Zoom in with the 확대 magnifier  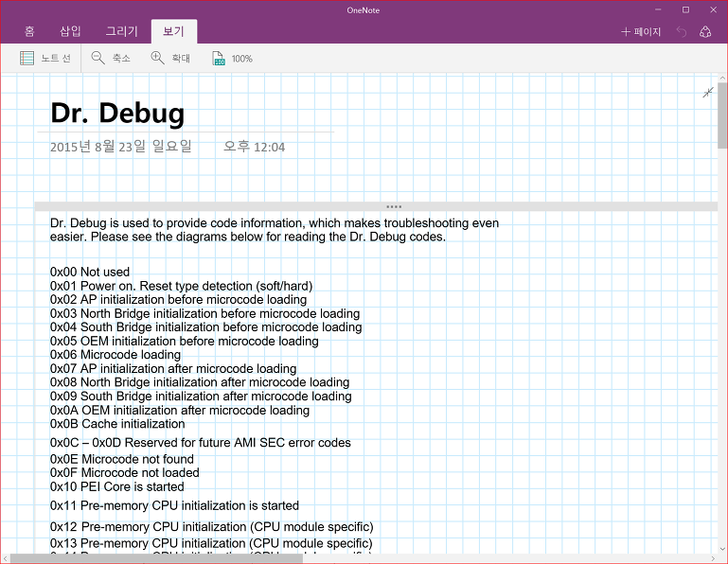(x=157, y=59)
